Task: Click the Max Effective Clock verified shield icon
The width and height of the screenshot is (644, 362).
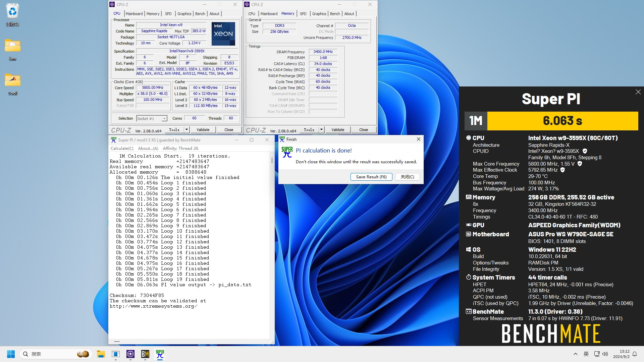Action: click(562, 170)
